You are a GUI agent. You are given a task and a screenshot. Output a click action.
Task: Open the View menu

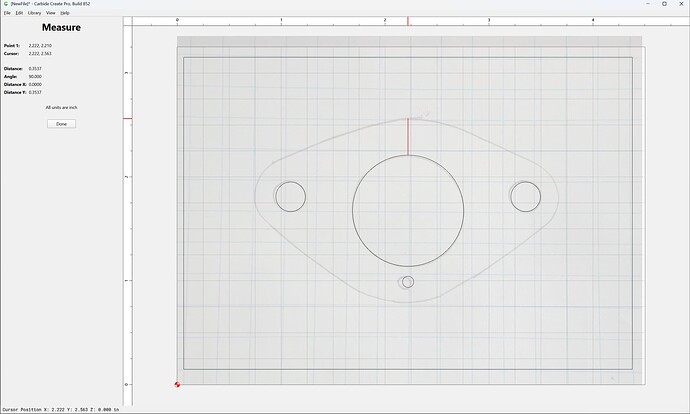click(x=51, y=13)
